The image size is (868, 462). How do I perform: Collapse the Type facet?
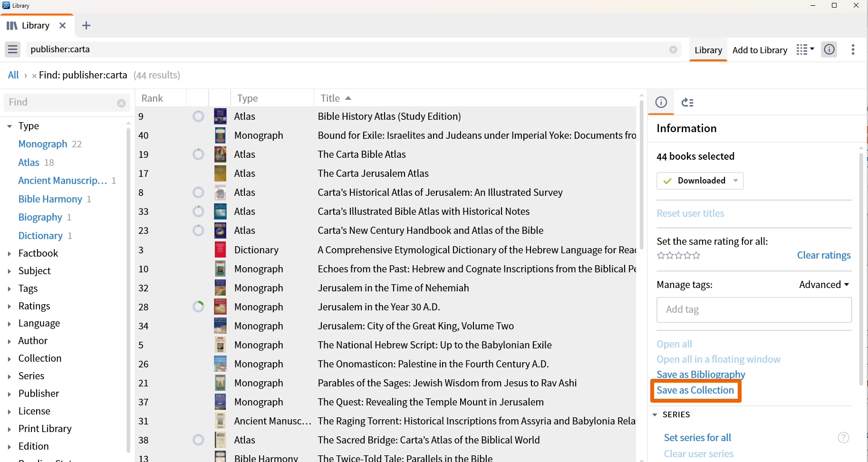coord(10,126)
